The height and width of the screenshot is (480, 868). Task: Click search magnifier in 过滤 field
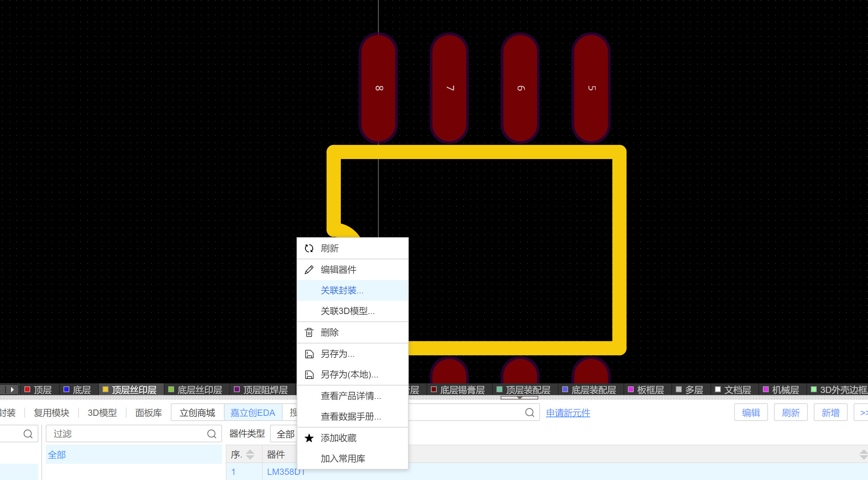tap(211, 434)
